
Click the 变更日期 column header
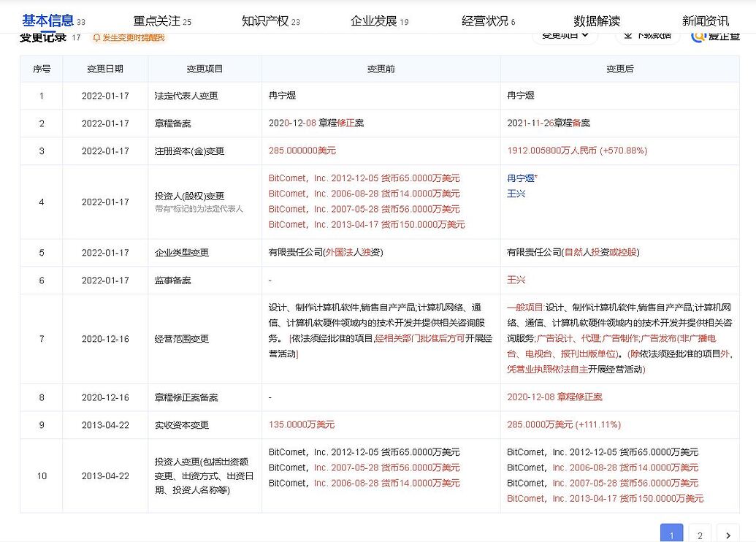click(x=105, y=69)
